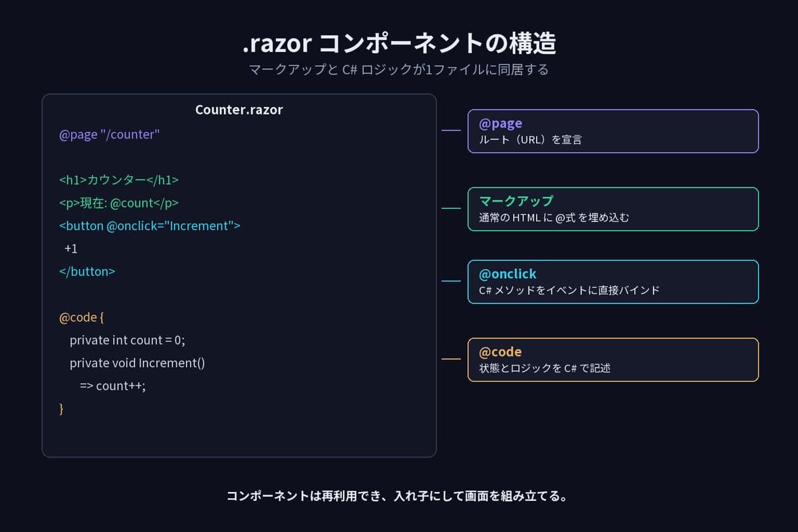Screen dimensions: 798x532
Task: Click the subtitle 'マークアップと C# ロジックが1ファイルに同居する'
Action: point(399,70)
